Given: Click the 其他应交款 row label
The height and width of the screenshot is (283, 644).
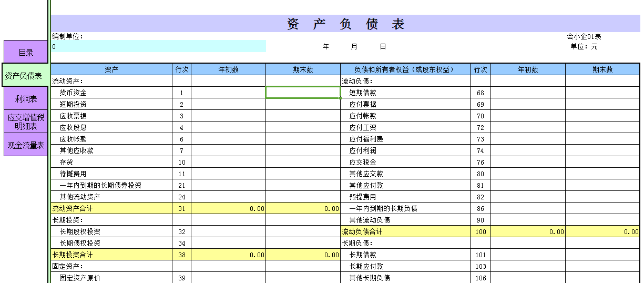Looking at the screenshot, I should click(366, 174).
